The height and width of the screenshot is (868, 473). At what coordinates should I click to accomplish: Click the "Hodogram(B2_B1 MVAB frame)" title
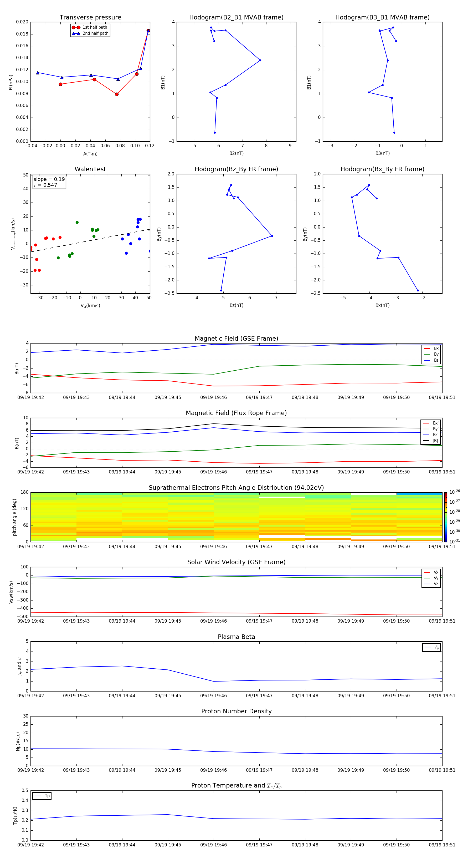[x=236, y=18]
